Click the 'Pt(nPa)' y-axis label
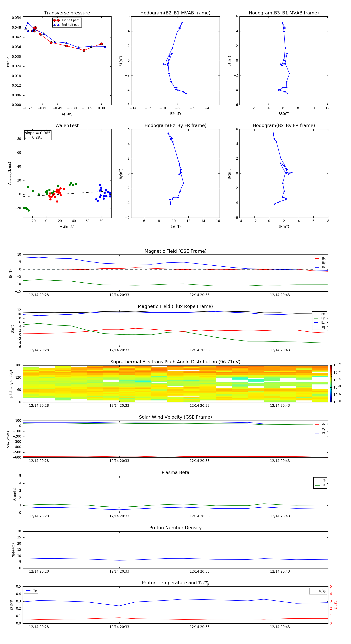 8,61
